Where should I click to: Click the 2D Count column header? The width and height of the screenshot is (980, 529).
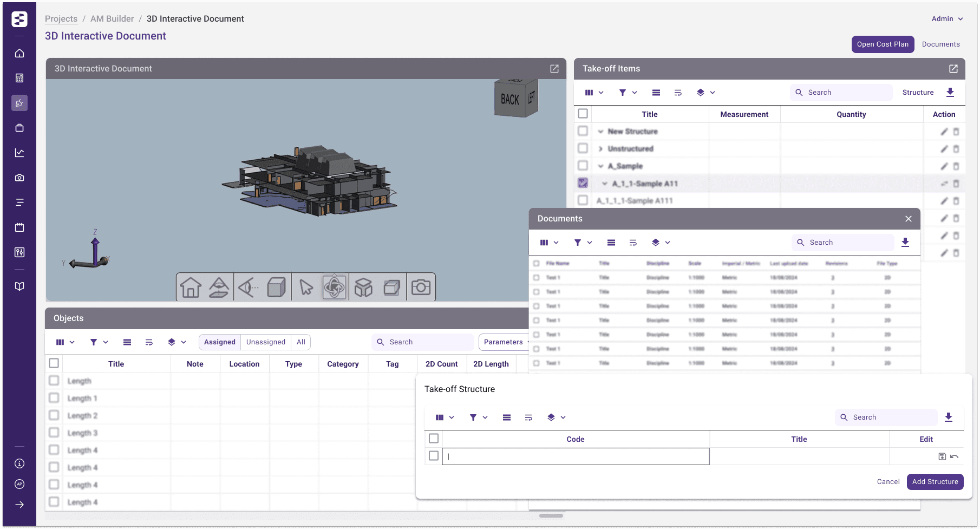(441, 364)
